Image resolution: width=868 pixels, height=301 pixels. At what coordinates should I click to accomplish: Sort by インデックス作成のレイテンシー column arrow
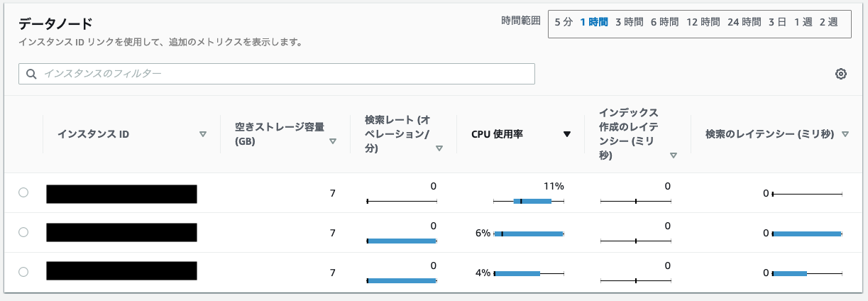click(x=674, y=155)
